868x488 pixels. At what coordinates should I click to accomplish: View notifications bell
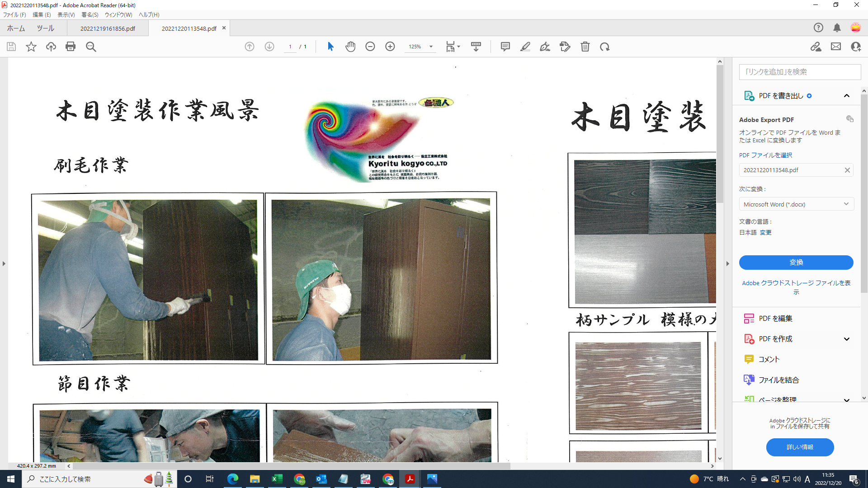[x=837, y=28]
